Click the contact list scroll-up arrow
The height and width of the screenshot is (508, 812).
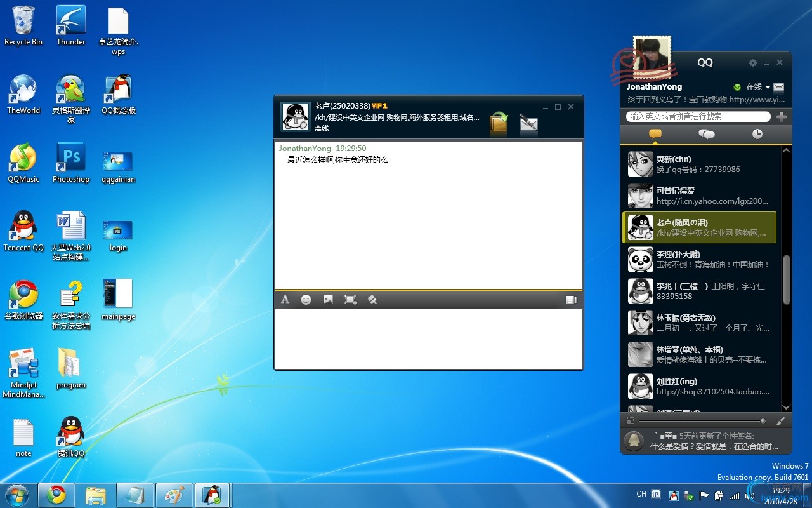787,151
